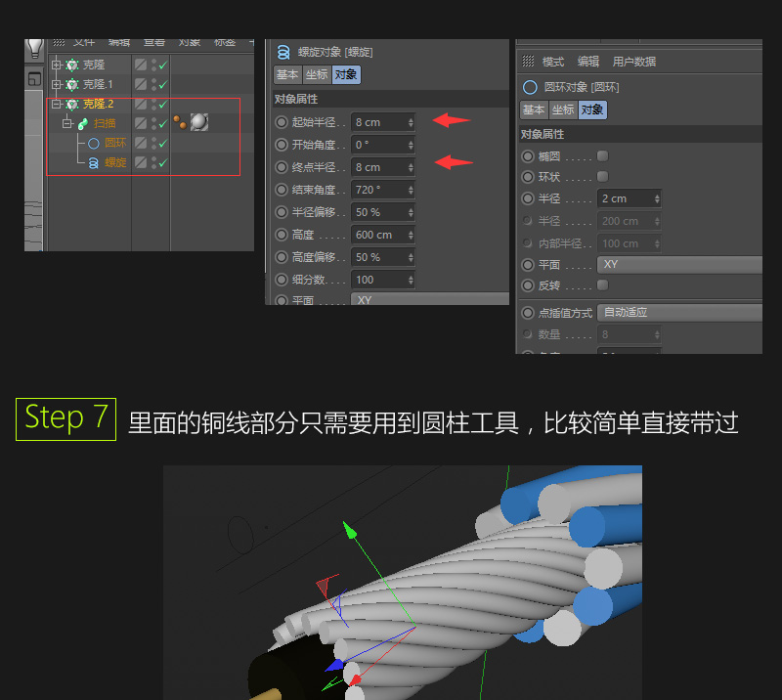Image resolution: width=782 pixels, height=700 pixels.
Task: Open the 用户数据 menu
Action: coord(634,62)
